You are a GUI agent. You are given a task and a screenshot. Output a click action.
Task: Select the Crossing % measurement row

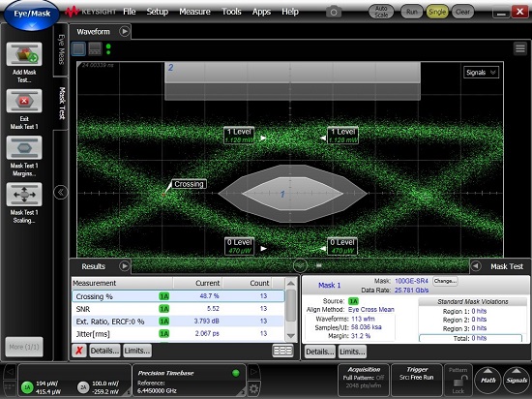tap(179, 296)
